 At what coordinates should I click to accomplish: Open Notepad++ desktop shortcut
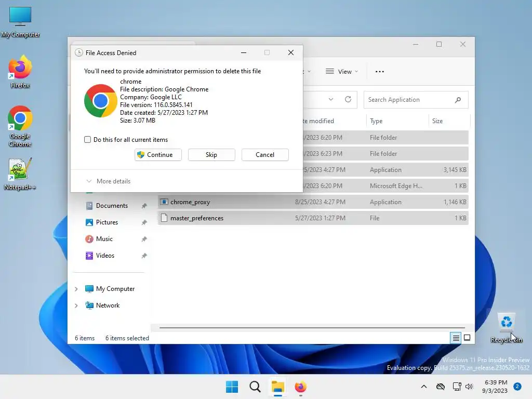pyautogui.click(x=20, y=174)
